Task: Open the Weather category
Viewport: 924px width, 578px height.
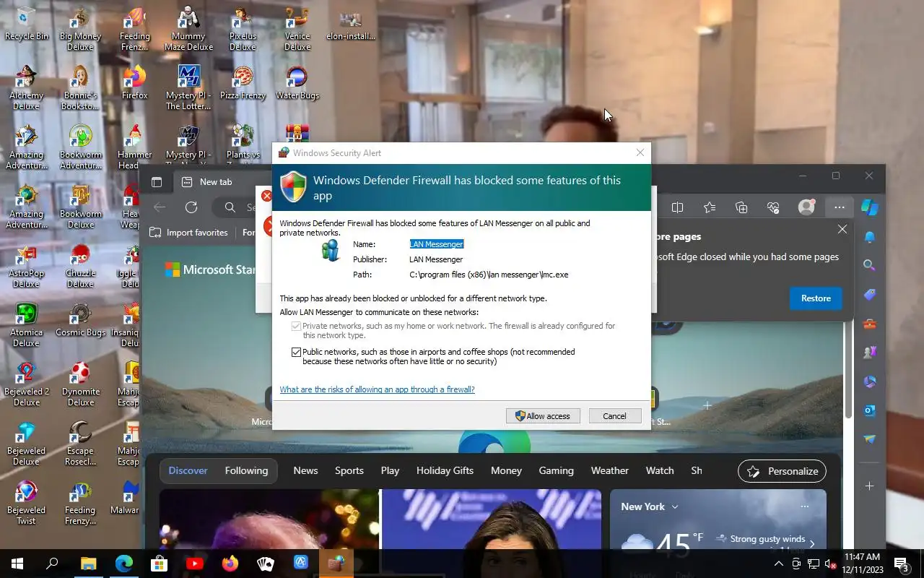Action: 609,470
